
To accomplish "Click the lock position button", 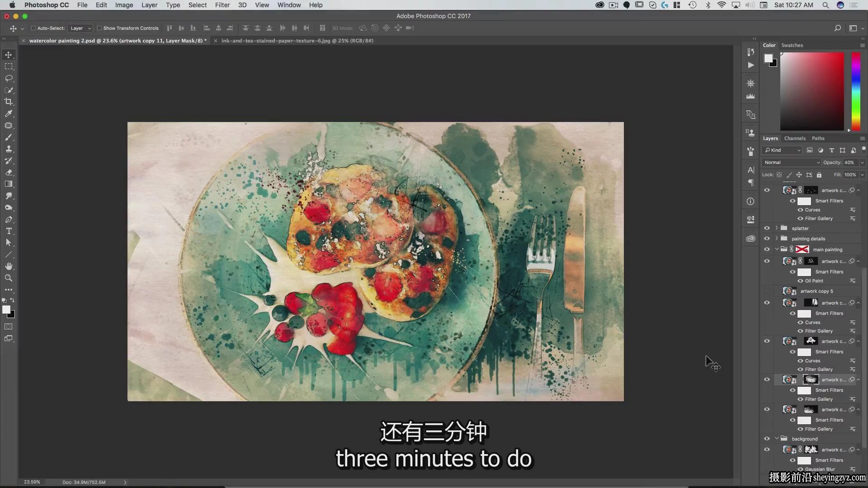I will click(x=799, y=175).
